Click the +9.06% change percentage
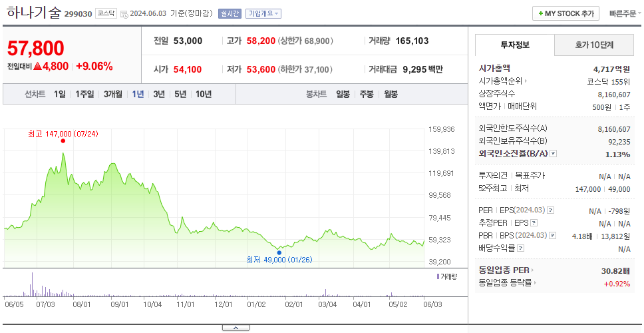This screenshot has height=333, width=644. (x=94, y=66)
